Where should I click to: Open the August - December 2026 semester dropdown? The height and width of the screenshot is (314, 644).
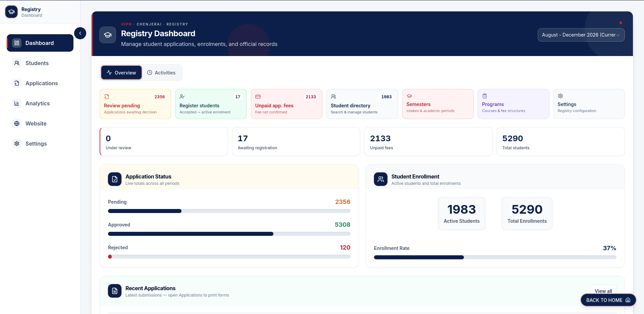click(x=581, y=35)
